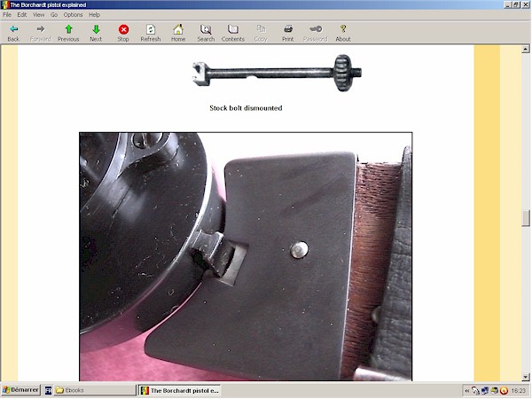
Task: Click the Forward arrow toolbar button
Action: pyautogui.click(x=41, y=34)
